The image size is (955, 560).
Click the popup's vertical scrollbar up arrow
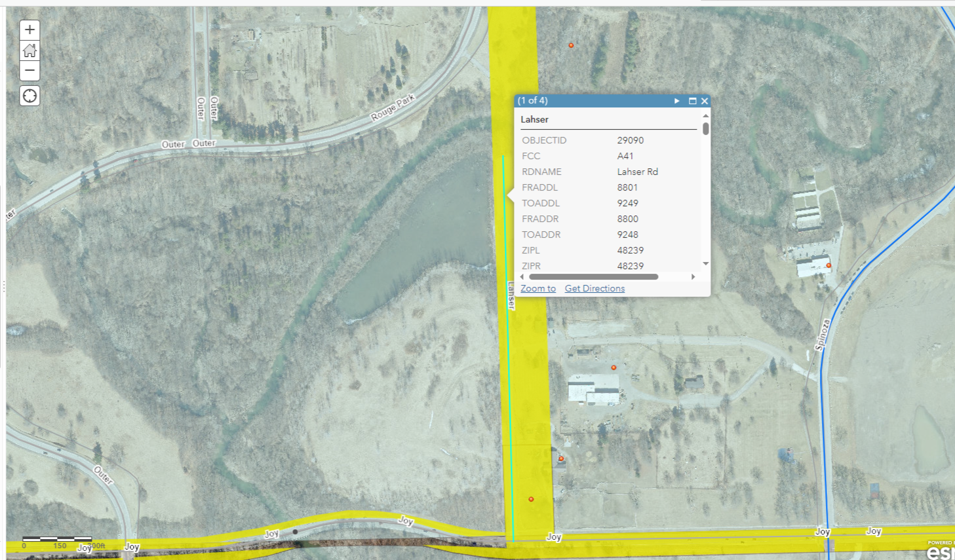tap(706, 115)
